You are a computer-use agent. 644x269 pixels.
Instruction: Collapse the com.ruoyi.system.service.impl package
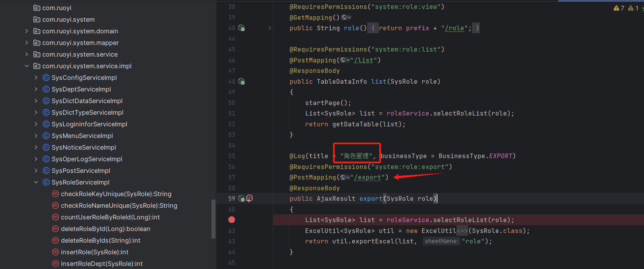coord(26,66)
